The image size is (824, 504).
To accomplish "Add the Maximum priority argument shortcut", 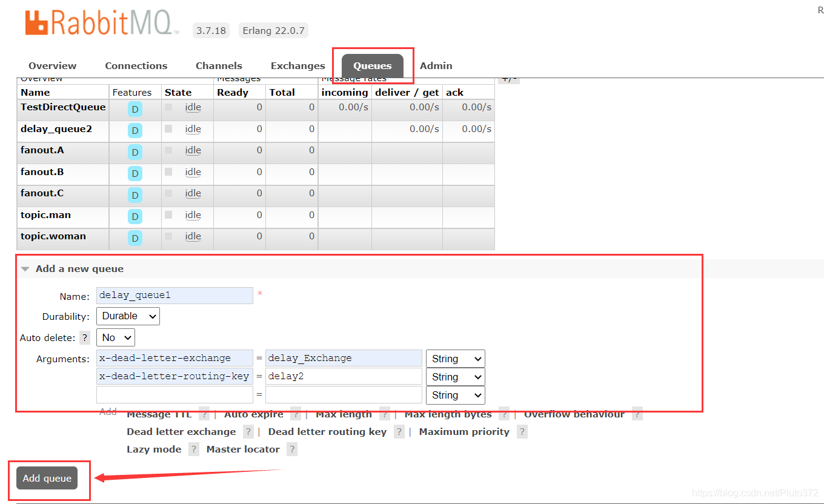I will pos(464,432).
